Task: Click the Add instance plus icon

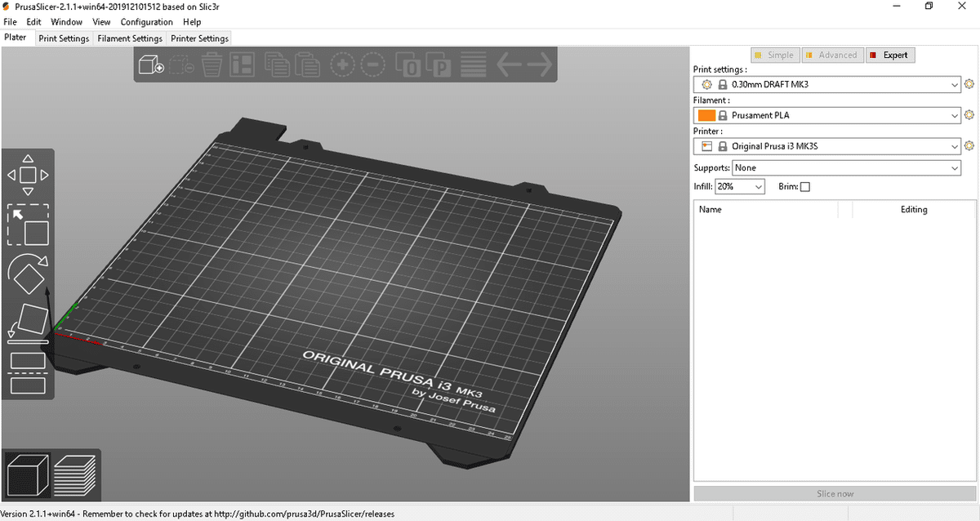Action: pyautogui.click(x=342, y=65)
